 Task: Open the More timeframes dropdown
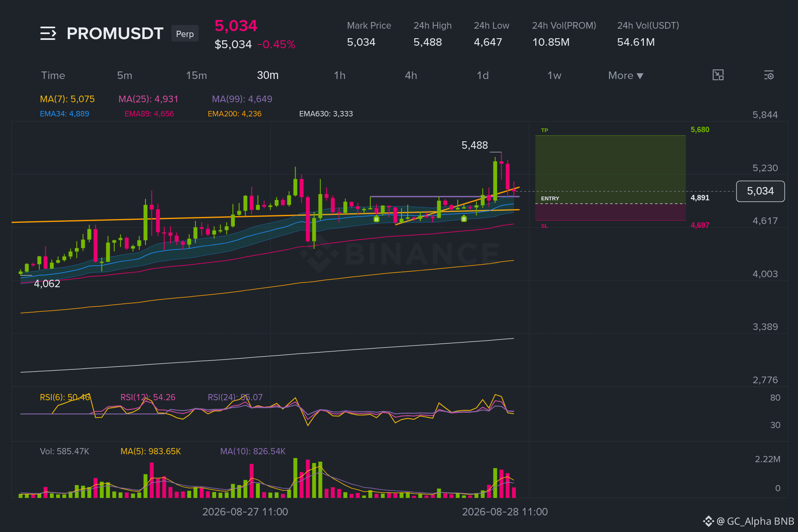pyautogui.click(x=626, y=75)
